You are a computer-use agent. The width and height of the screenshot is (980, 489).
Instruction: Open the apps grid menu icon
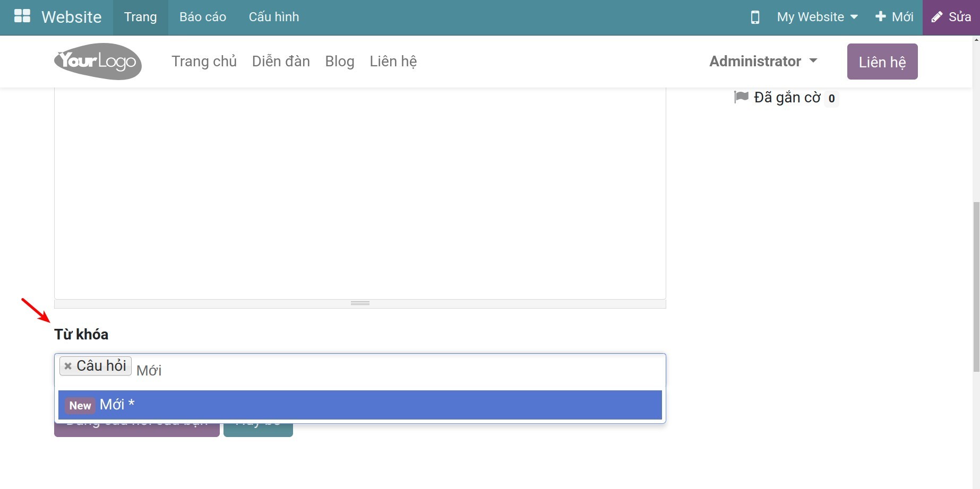(22, 16)
